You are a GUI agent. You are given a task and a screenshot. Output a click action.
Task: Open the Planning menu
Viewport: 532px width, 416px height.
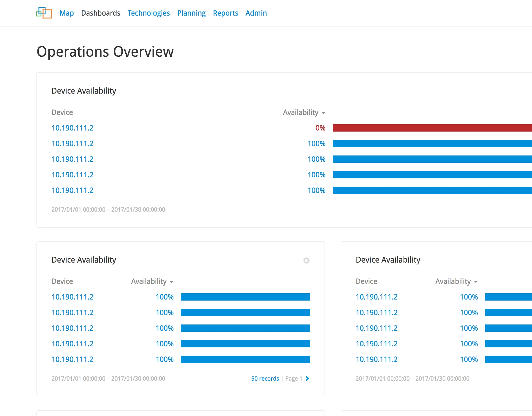(191, 13)
